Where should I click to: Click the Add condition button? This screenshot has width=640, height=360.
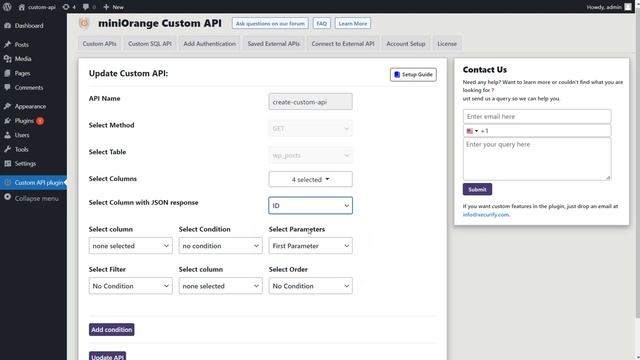click(x=111, y=329)
